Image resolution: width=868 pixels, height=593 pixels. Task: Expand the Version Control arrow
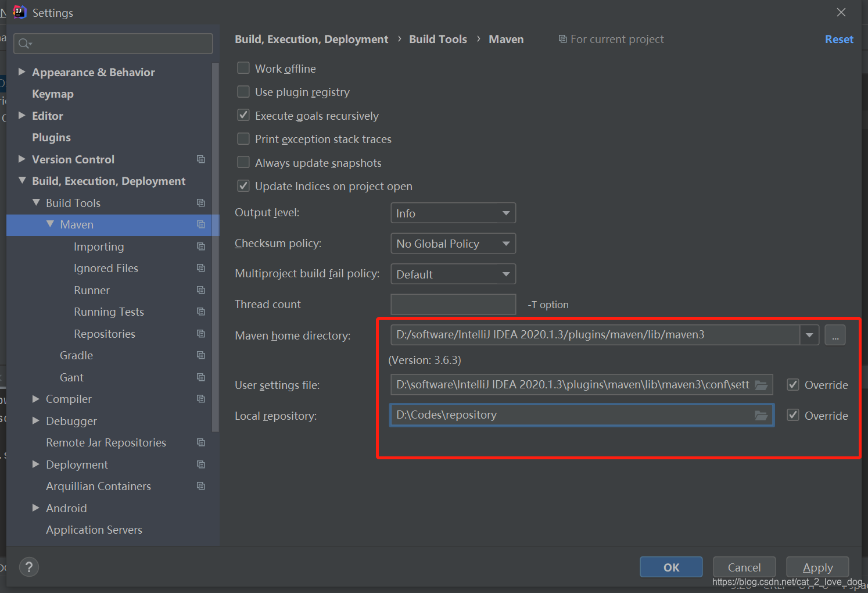22,159
